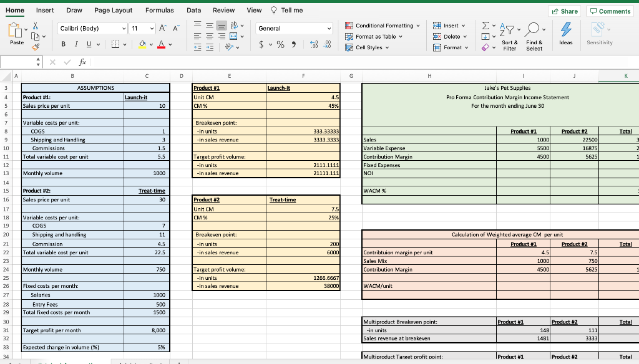This screenshot has width=639, height=364.
Task: Copy selection with the Copy icon
Action: point(36,36)
